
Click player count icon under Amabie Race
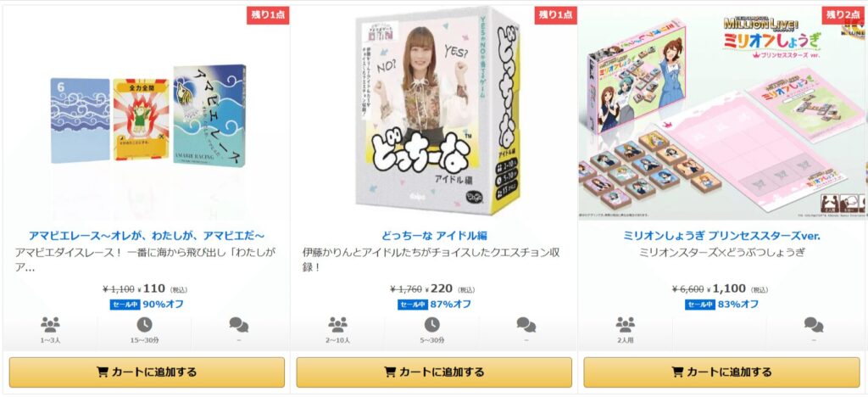coord(50,324)
